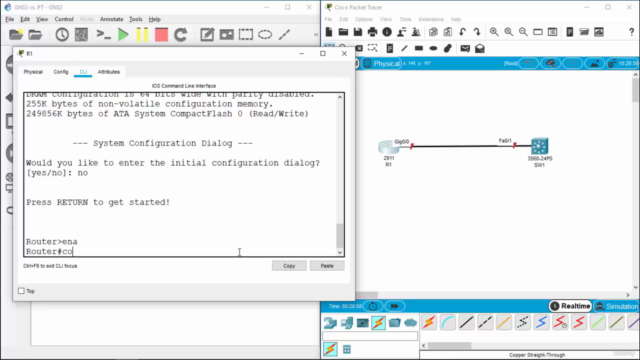
Task: Switch to Physical tab in R1 window
Action: click(x=33, y=72)
